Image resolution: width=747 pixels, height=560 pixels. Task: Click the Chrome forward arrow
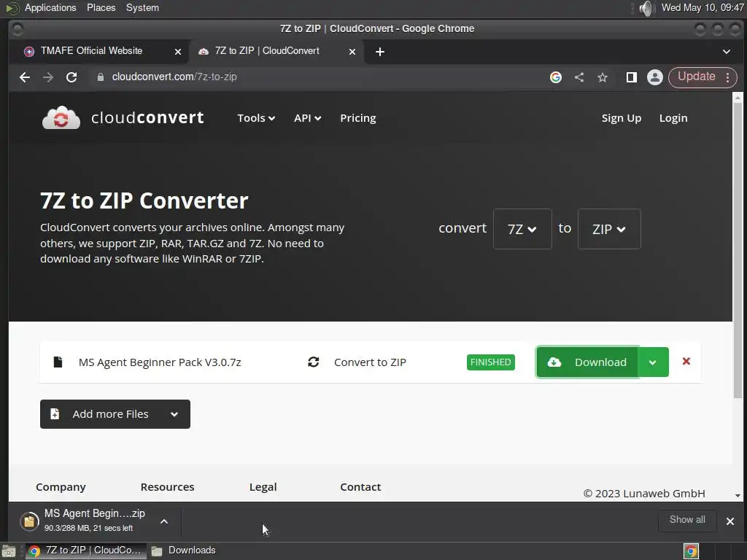pos(48,77)
